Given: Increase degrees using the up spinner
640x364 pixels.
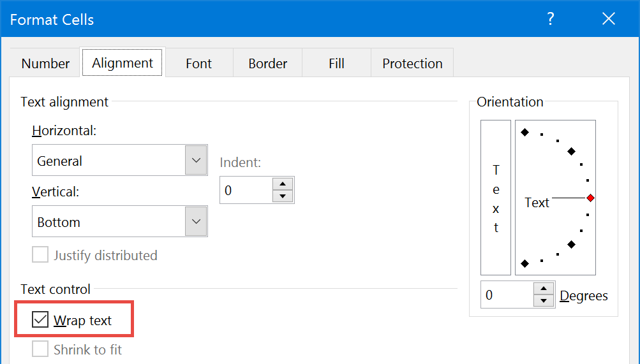Looking at the screenshot, I should click(x=543, y=289).
